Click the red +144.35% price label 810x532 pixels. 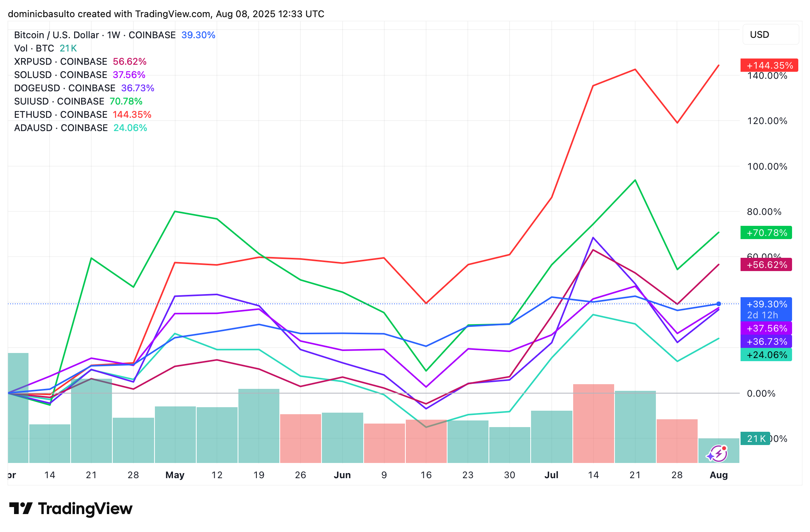(x=769, y=65)
